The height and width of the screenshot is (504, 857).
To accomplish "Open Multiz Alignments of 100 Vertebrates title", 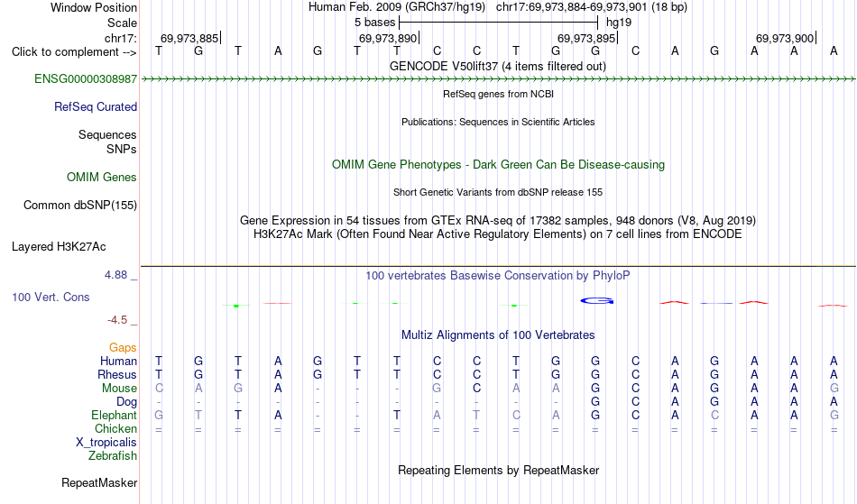I will pyautogui.click(x=498, y=334).
